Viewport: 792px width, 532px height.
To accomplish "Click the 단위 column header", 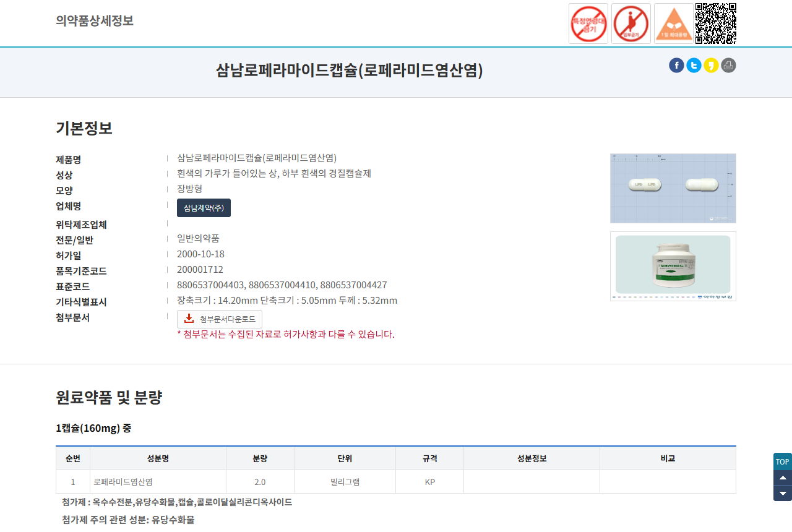I will (x=345, y=458).
